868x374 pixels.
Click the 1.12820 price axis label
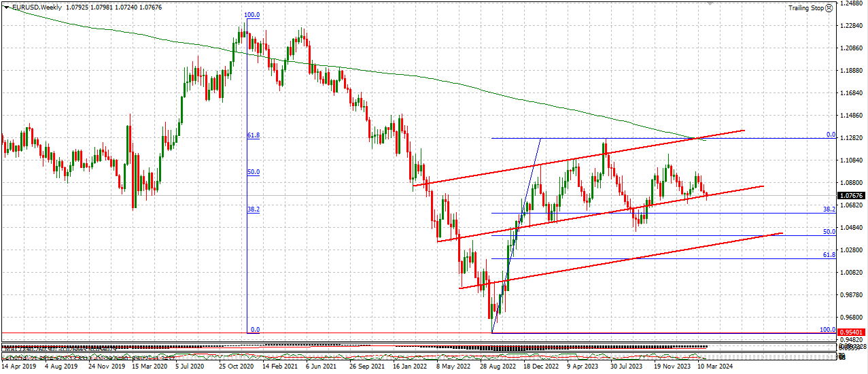click(x=852, y=138)
